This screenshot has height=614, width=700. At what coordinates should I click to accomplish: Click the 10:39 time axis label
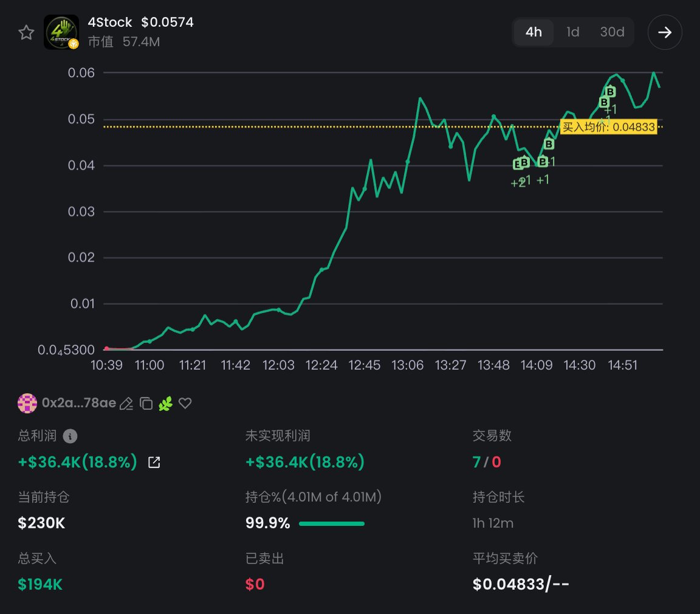(106, 365)
